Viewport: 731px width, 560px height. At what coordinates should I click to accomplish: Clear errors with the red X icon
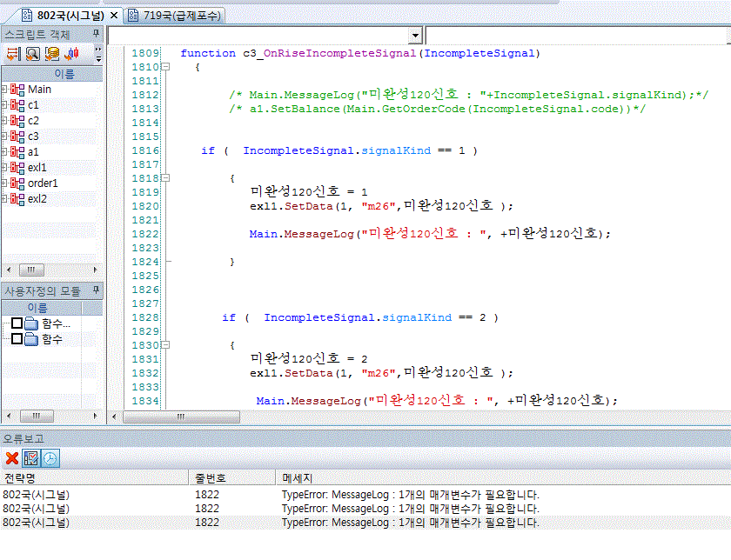click(x=12, y=458)
